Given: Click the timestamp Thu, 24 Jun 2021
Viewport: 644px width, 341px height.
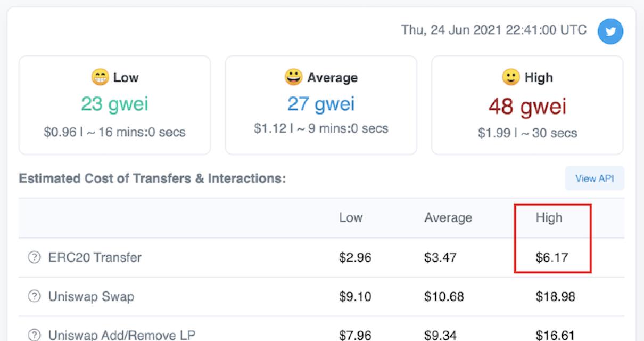Looking at the screenshot, I should [x=494, y=30].
